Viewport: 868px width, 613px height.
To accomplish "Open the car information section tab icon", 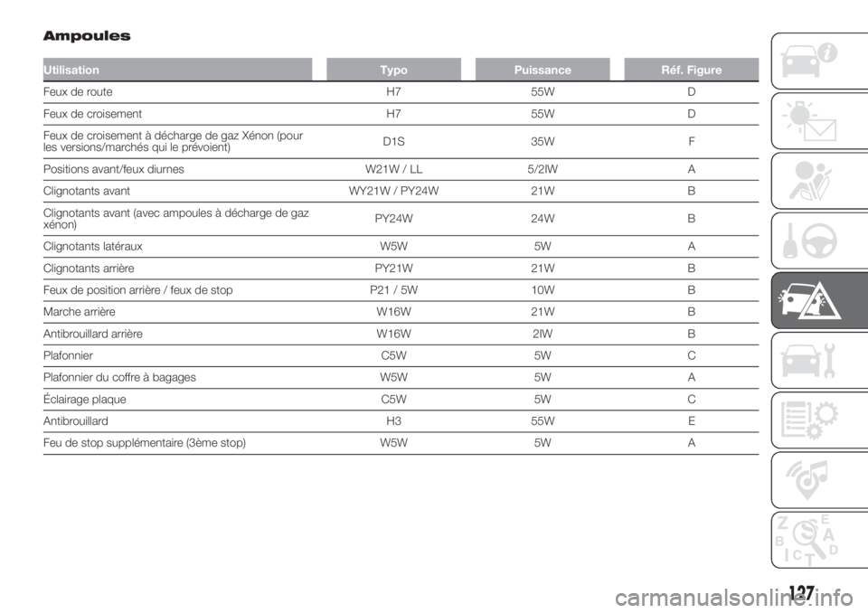I will point(819,61).
